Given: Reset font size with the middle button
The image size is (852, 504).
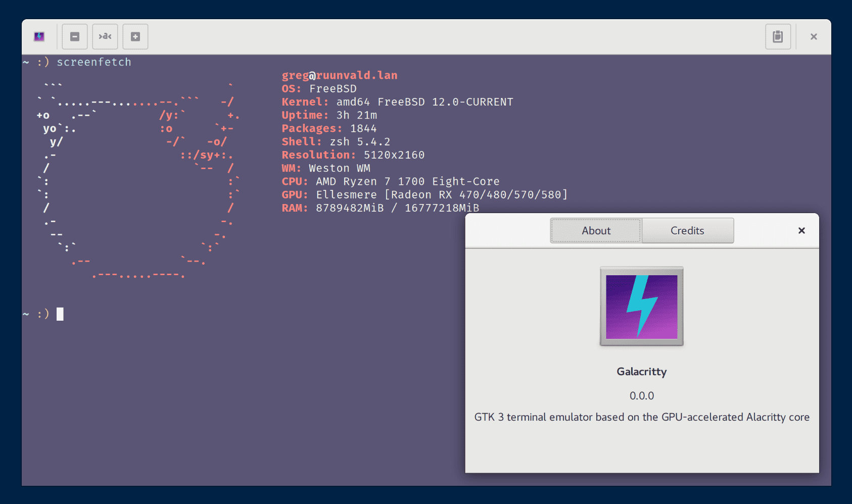Looking at the screenshot, I should coord(105,36).
